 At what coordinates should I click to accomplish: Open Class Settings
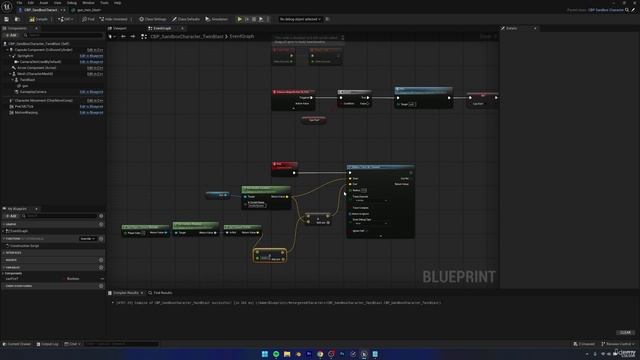pos(153,19)
